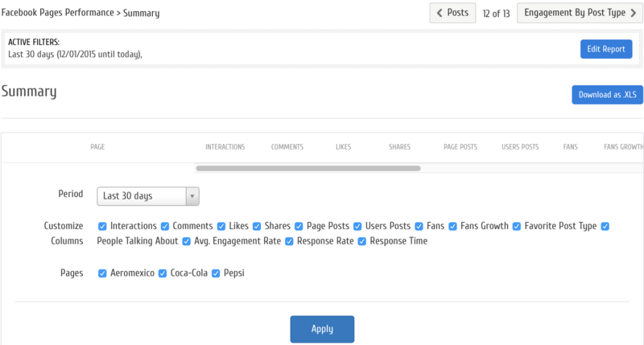
Task: Sort by Interactions column header
Action: point(225,147)
